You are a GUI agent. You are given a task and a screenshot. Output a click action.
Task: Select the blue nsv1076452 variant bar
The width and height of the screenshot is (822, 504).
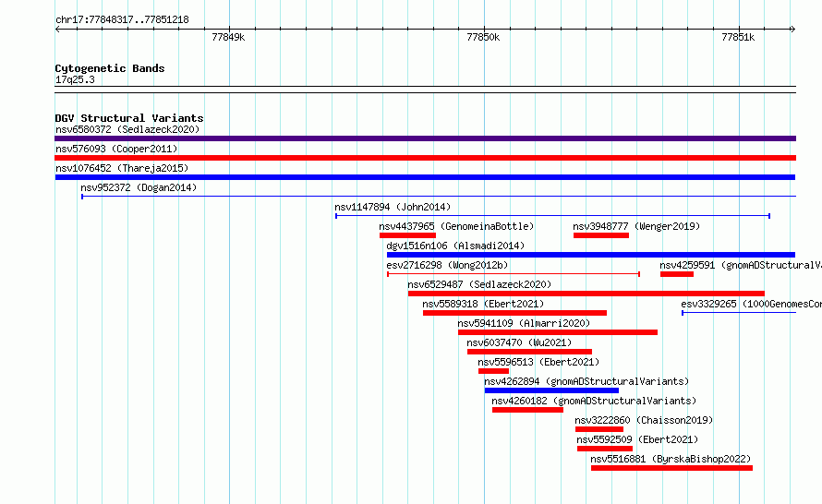pos(425,177)
